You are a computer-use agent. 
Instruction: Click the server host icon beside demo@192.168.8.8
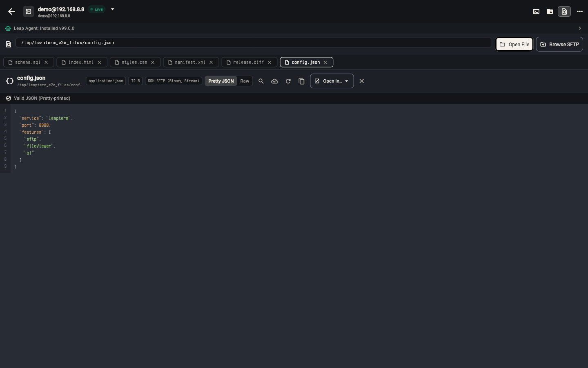29,11
